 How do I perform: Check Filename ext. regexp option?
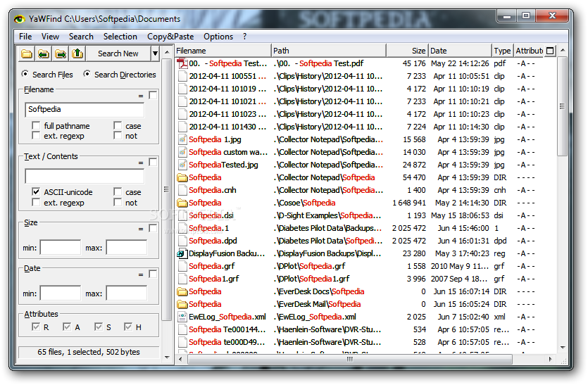click(x=36, y=135)
